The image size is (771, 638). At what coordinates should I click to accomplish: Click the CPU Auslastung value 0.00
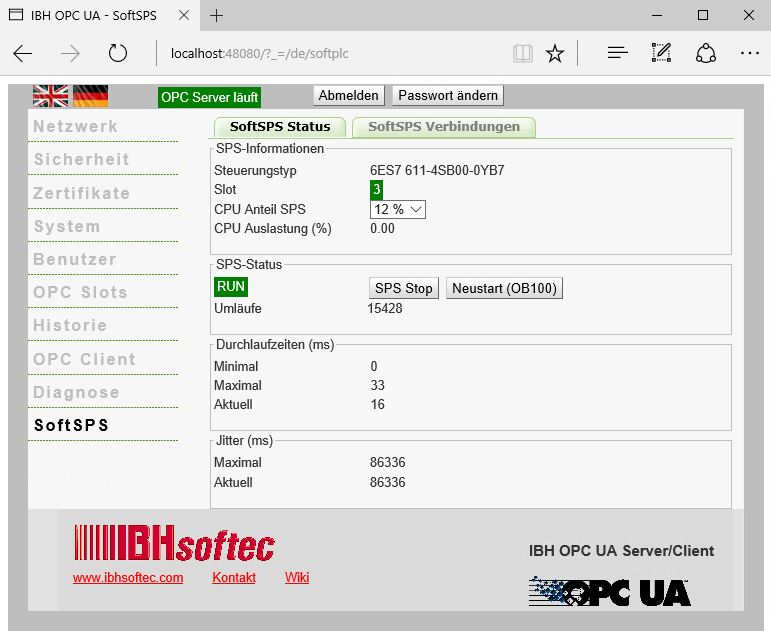click(x=382, y=229)
